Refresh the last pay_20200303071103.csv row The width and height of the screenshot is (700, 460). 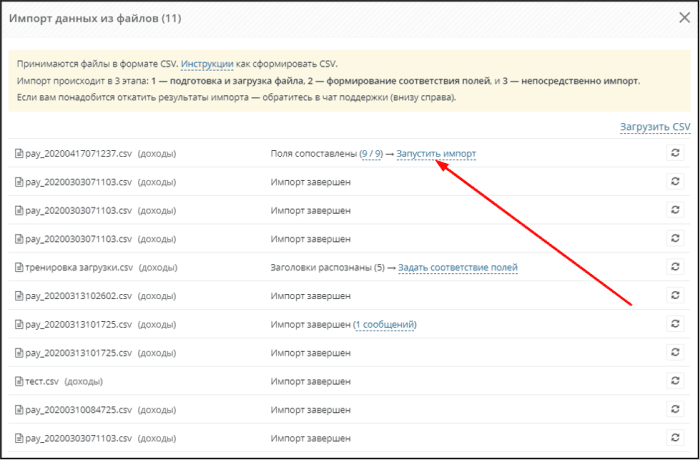[x=675, y=438]
